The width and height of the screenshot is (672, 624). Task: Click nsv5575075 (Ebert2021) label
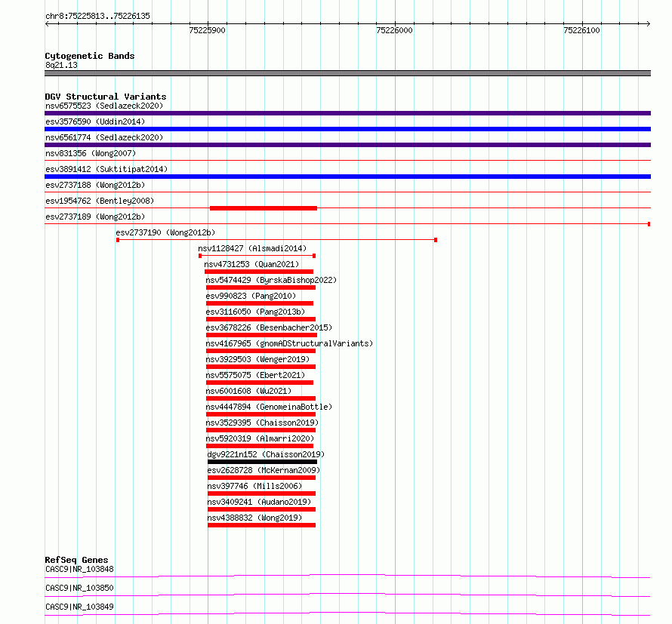(255, 375)
